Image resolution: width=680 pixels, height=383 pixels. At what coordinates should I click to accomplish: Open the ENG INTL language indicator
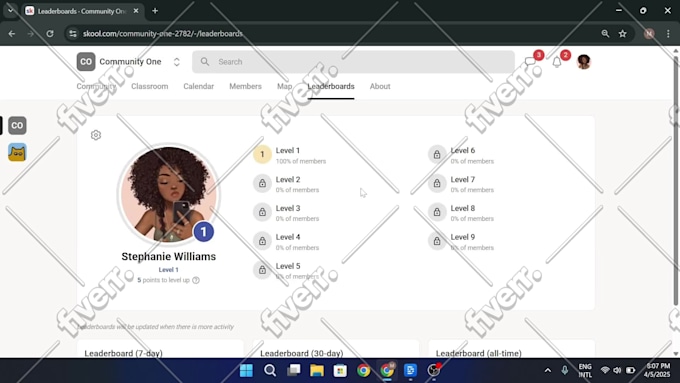tap(585, 370)
